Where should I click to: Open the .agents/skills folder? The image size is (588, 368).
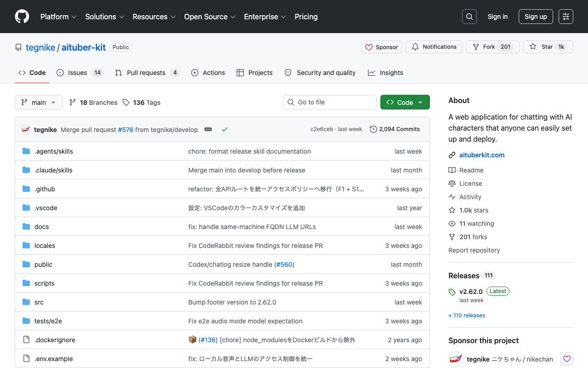click(x=54, y=151)
